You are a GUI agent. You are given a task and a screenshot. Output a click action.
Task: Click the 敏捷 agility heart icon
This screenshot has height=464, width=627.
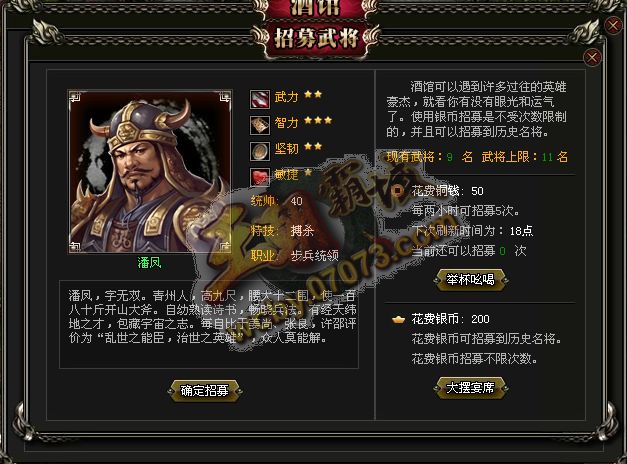tap(260, 177)
